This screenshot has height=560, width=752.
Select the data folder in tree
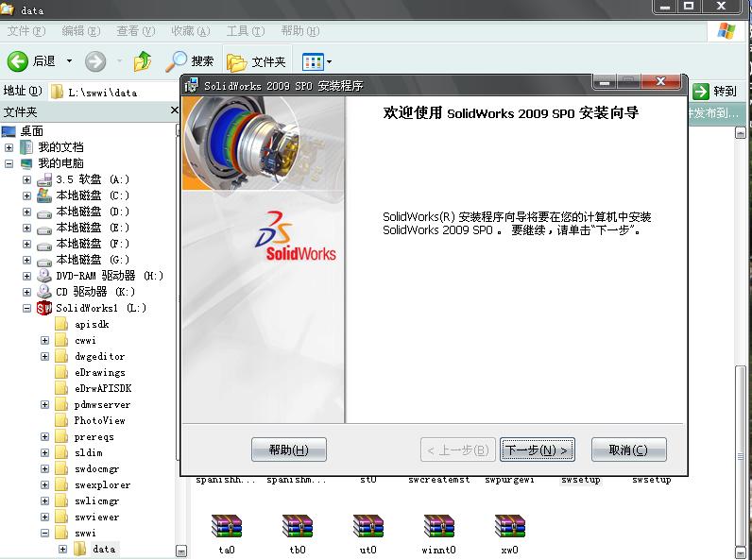tap(104, 549)
